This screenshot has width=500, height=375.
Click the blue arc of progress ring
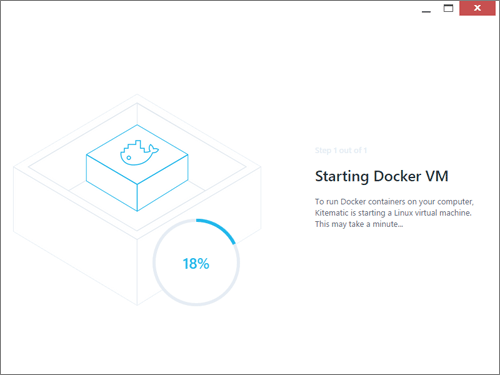[x=217, y=230]
